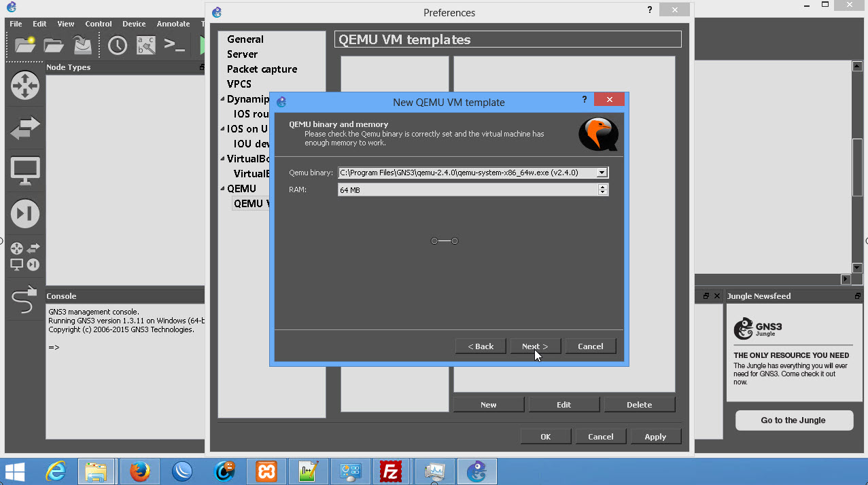868x485 pixels.
Task: Browse all devices sidebar icon
Action: pyautogui.click(x=25, y=256)
